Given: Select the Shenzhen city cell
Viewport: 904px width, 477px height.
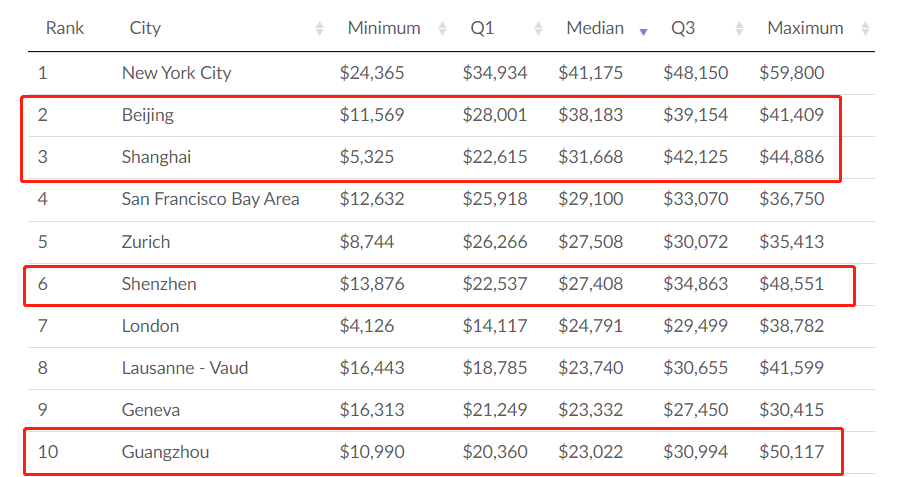Looking at the screenshot, I should (159, 284).
